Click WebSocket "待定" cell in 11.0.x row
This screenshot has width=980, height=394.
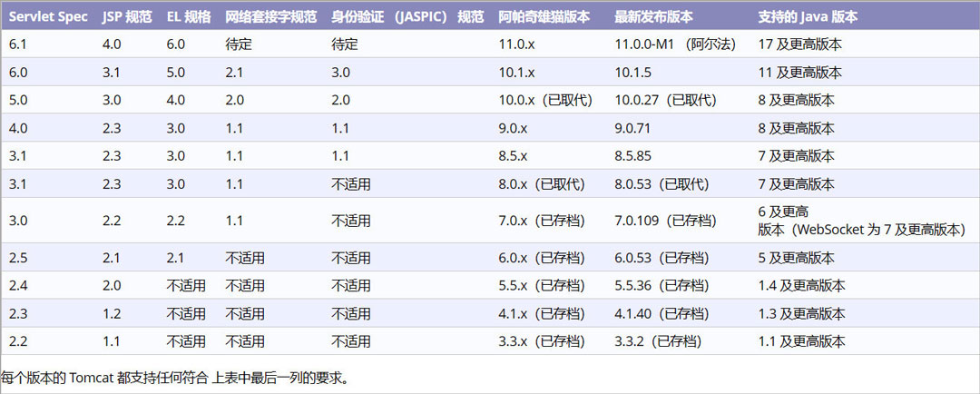tap(239, 44)
